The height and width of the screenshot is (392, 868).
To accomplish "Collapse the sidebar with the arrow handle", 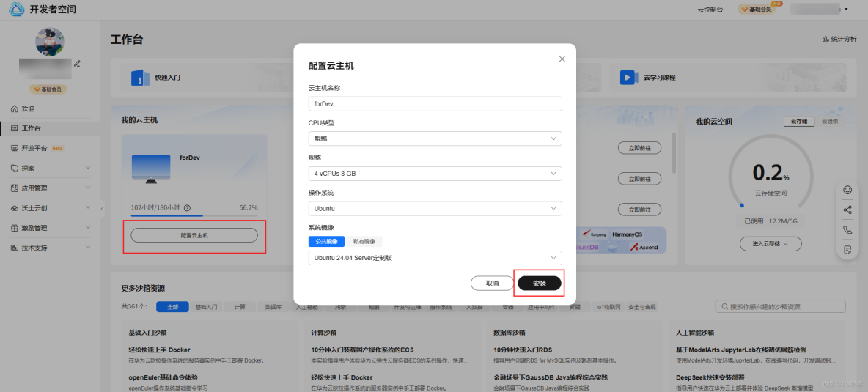I will click(x=102, y=208).
